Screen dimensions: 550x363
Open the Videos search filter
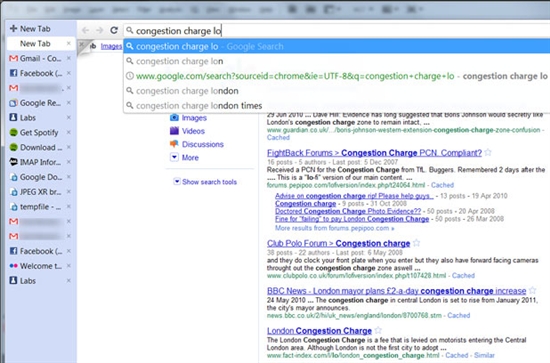[187, 131]
